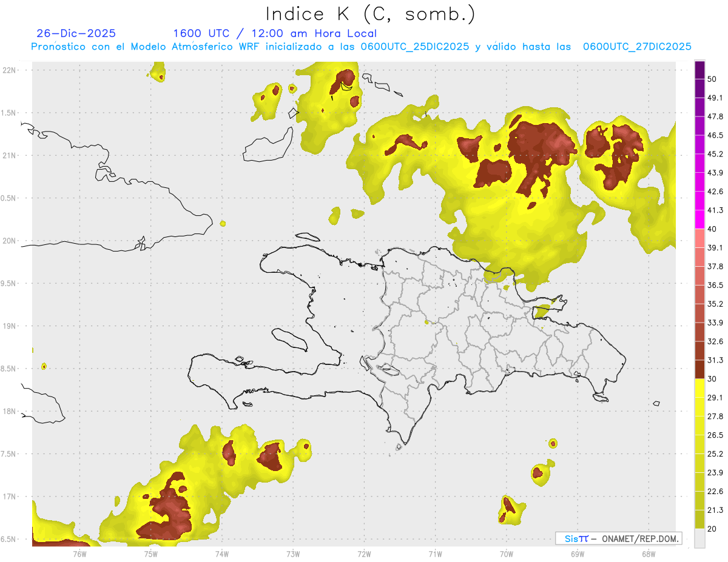Click the 17N latitude axis label
Viewport: 728px width, 562px height.
(10, 497)
